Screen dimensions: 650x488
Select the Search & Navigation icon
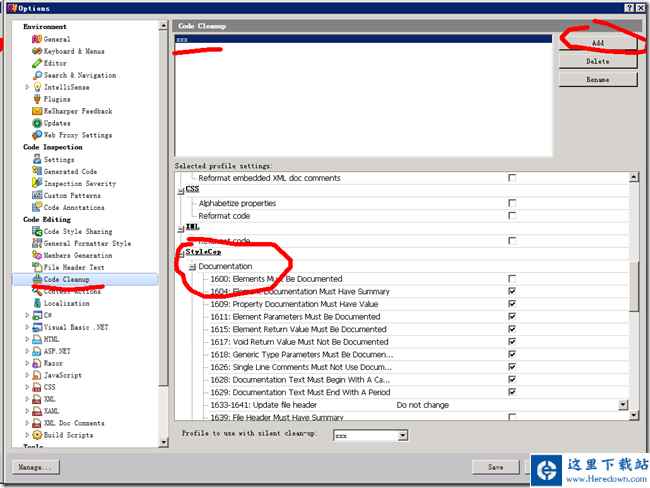tap(37, 75)
